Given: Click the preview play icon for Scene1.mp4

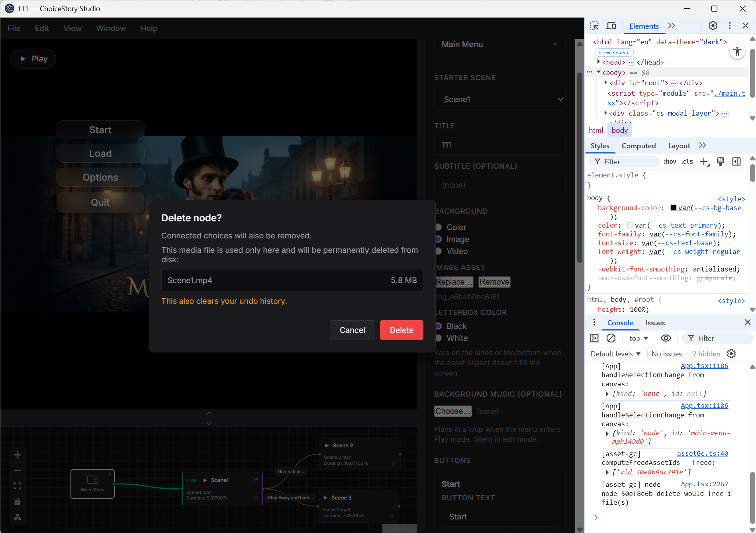Looking at the screenshot, I should pos(256,498).
